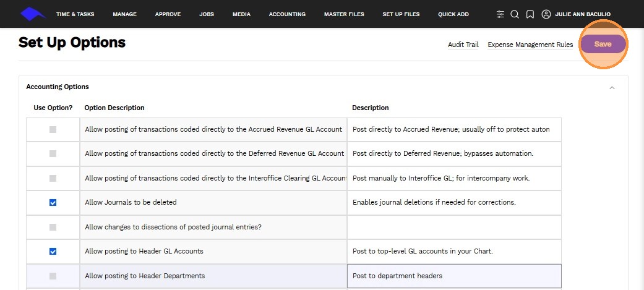Click the Save button
This screenshot has width=644, height=290.
[x=603, y=44]
